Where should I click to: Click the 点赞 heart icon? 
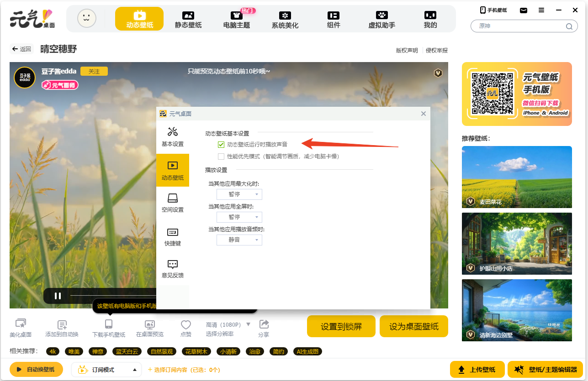click(185, 324)
